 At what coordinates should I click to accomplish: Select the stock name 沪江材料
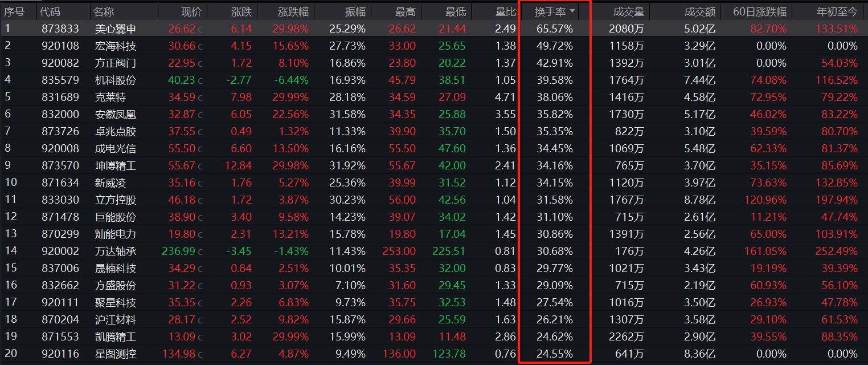(116, 319)
